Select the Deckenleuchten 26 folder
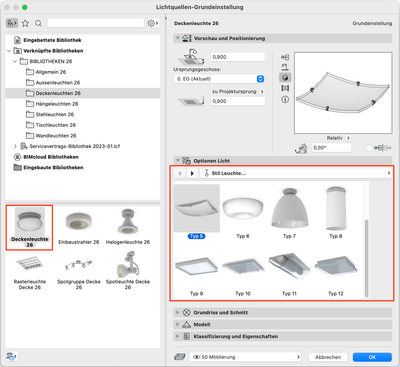Viewport: 400px width, 367px height. click(x=83, y=93)
